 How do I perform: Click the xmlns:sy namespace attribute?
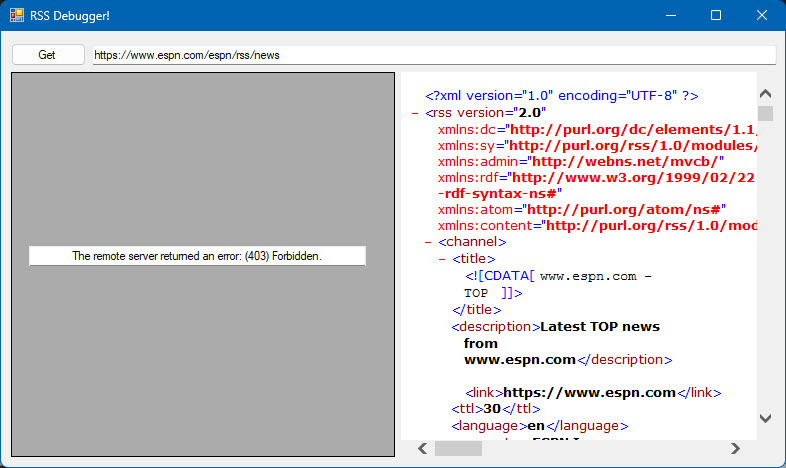click(597, 146)
